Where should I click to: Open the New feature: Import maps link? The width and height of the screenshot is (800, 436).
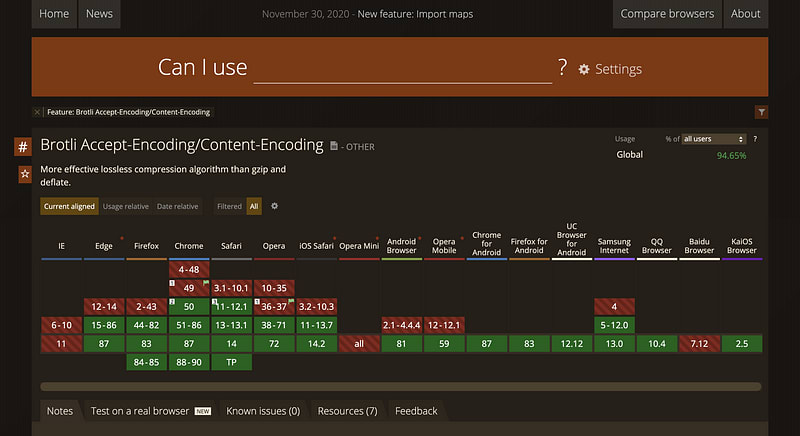pyautogui.click(x=415, y=14)
